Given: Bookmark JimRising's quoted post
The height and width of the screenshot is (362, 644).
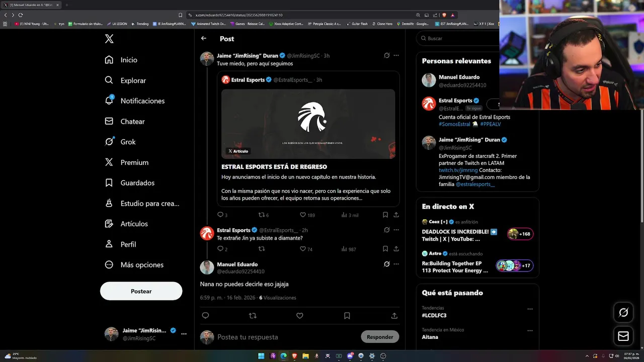Looking at the screenshot, I should point(385,215).
